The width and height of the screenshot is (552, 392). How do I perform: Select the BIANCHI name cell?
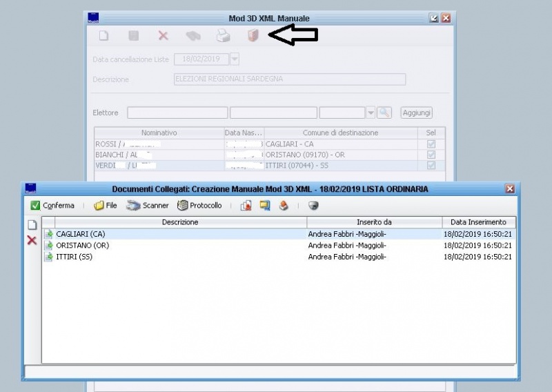pyautogui.click(x=159, y=155)
